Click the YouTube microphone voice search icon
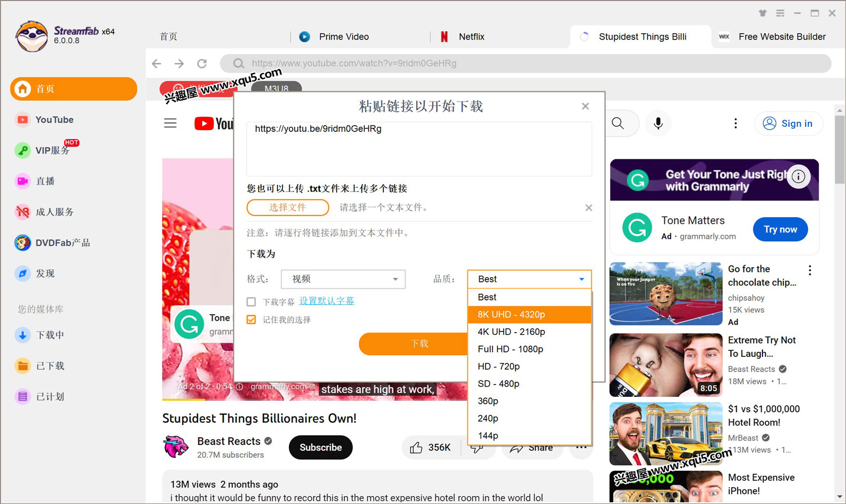 click(x=658, y=123)
